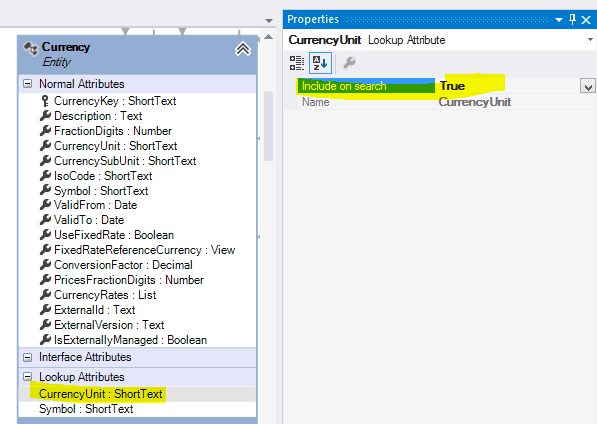The image size is (597, 424).
Task: Close the Properties panel
Action: click(x=586, y=20)
